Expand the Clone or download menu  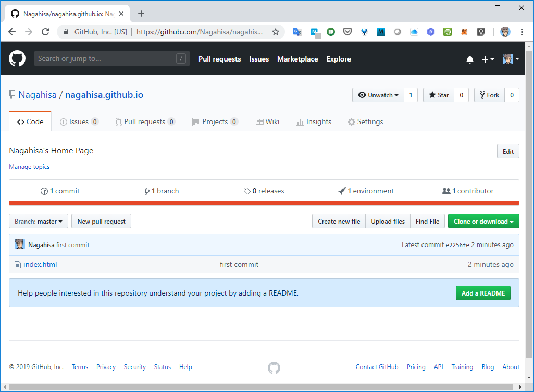[x=483, y=221]
